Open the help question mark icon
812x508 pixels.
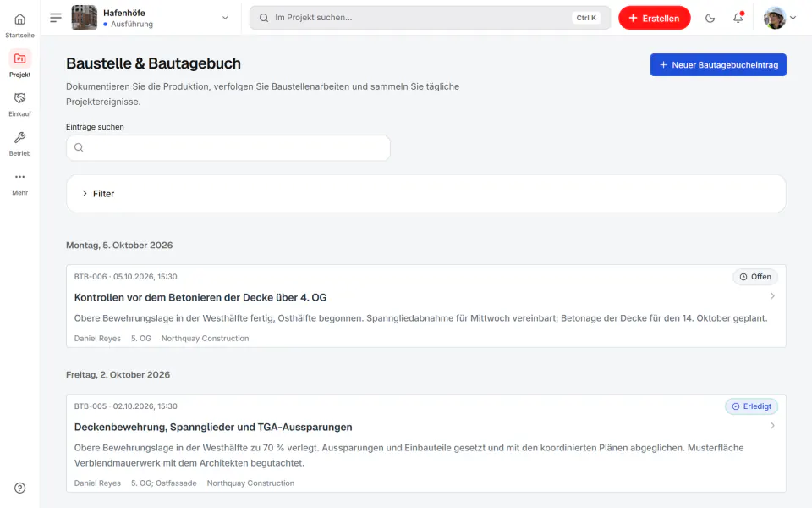(x=19, y=488)
